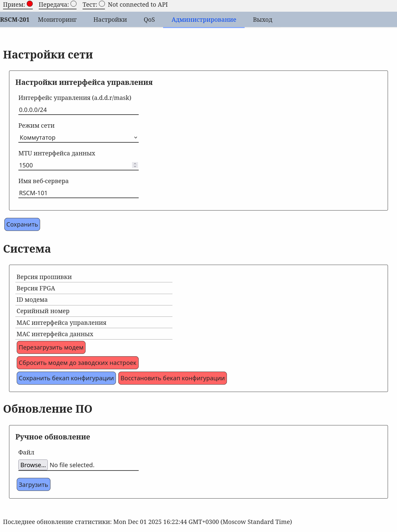This screenshot has height=532, width=397.
Task: Click Сбросить модем до заводских настроек
Action: click(78, 363)
